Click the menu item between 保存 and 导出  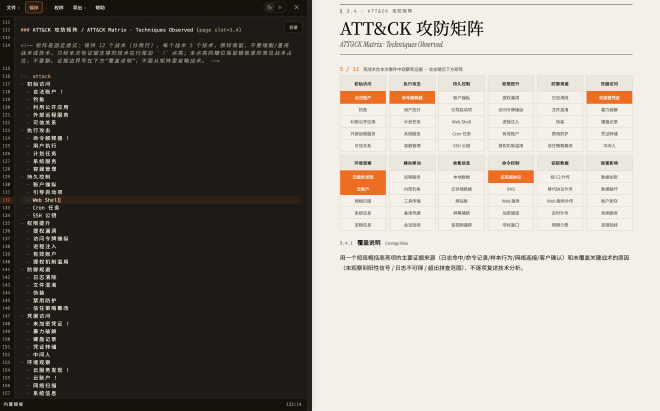tap(59, 8)
